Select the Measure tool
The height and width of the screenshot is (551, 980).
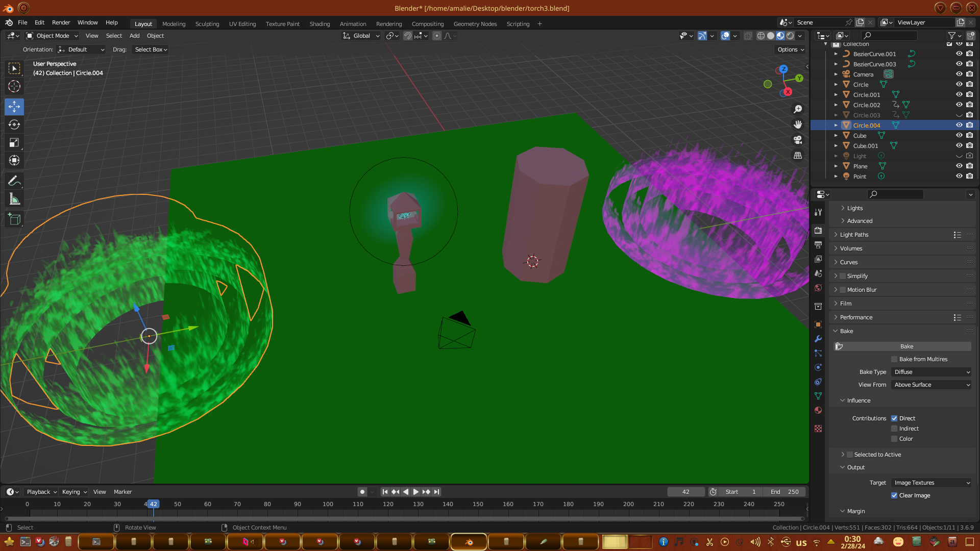(x=14, y=199)
